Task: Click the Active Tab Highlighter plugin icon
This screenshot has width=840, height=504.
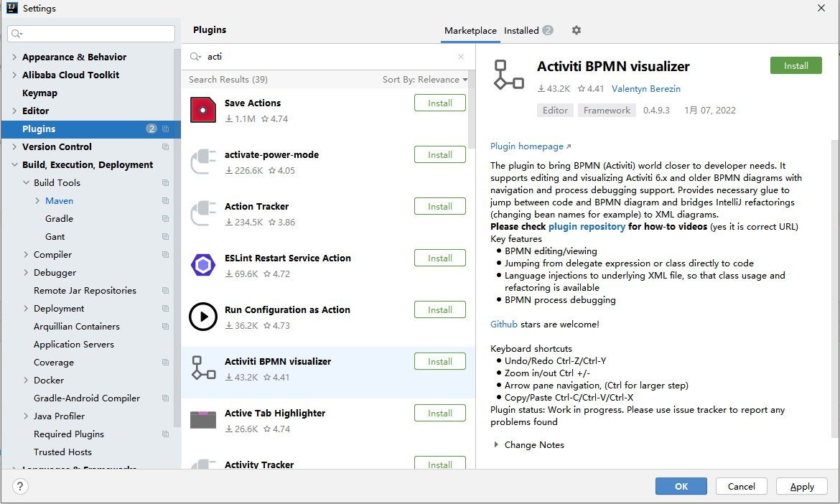Action: click(203, 420)
